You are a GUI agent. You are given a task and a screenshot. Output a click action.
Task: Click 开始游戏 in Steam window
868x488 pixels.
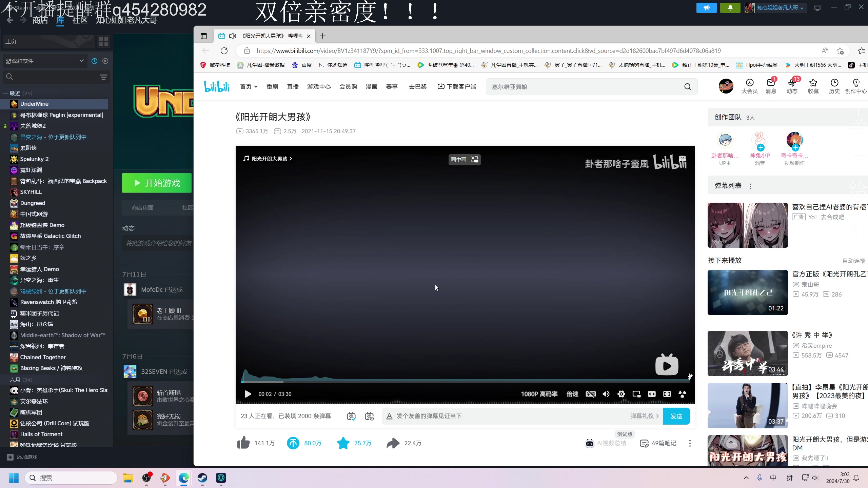(157, 183)
